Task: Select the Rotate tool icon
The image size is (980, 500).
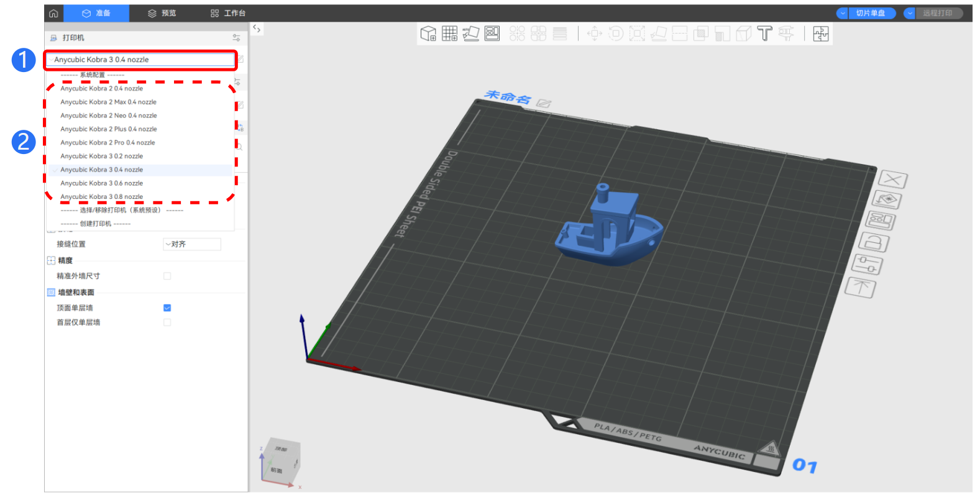Action: click(x=616, y=34)
